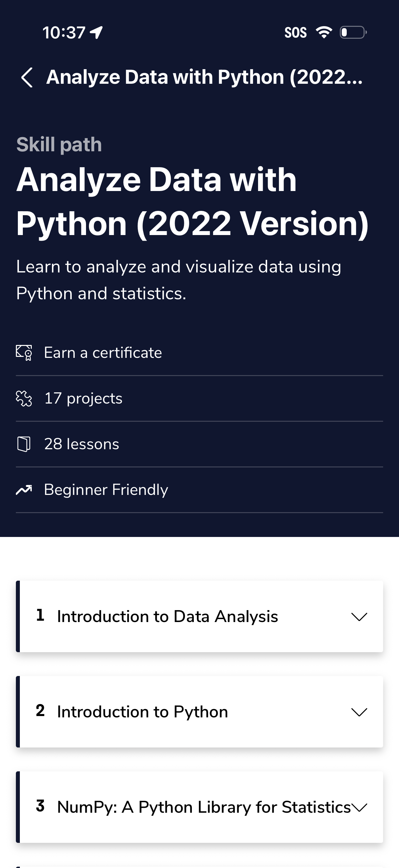Tap the trending arrow icon beside Beginner Friendly
The image size is (399, 868).
click(24, 490)
